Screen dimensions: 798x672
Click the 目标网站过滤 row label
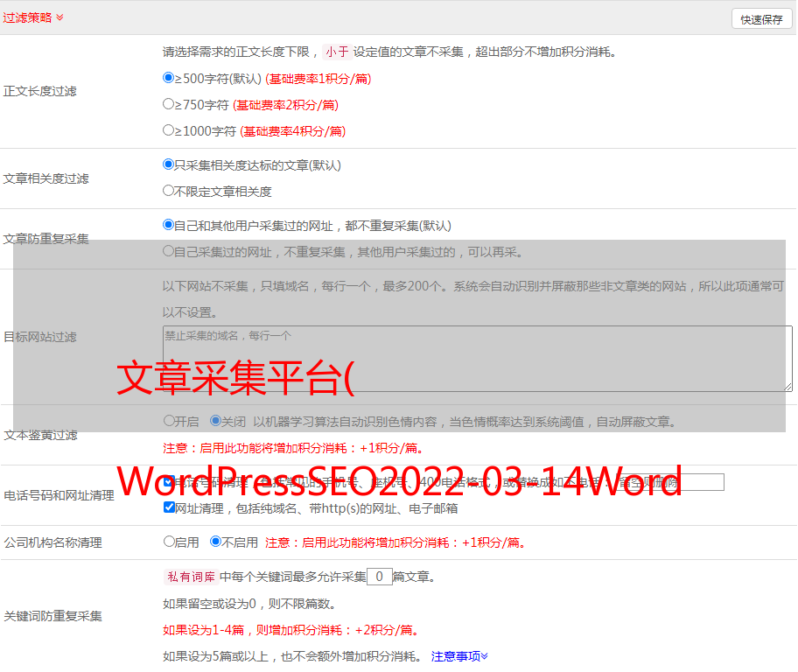(39, 337)
